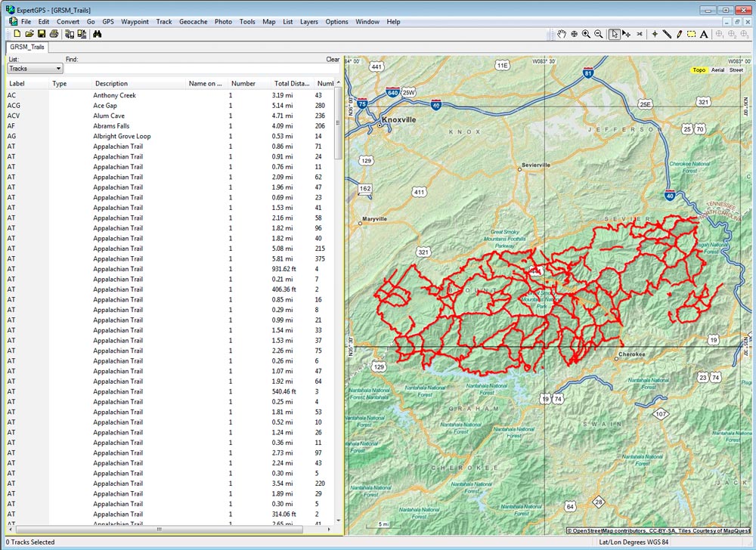This screenshot has width=756, height=550.
Task: Select the arrow Select tool
Action: 614,34
